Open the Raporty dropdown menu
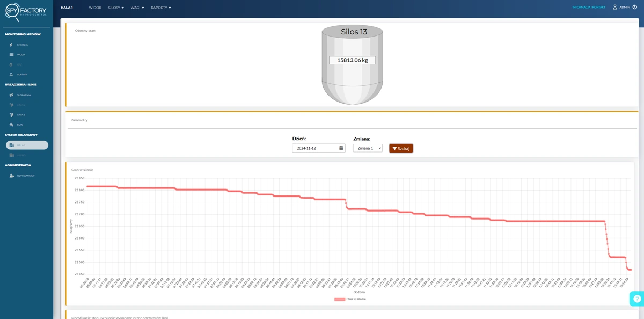Viewport: 644px width, 319px height. (x=160, y=8)
